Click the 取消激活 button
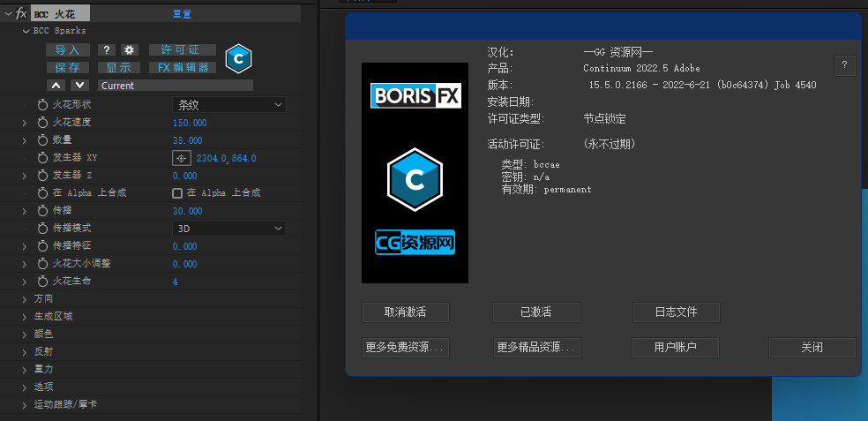868x421 pixels. tap(406, 312)
